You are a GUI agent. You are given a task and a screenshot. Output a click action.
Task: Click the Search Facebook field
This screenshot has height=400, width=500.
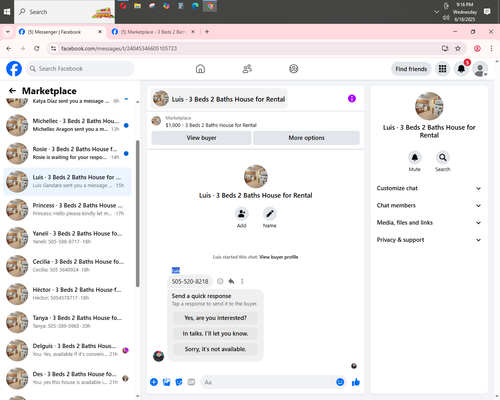pyautogui.click(x=80, y=69)
